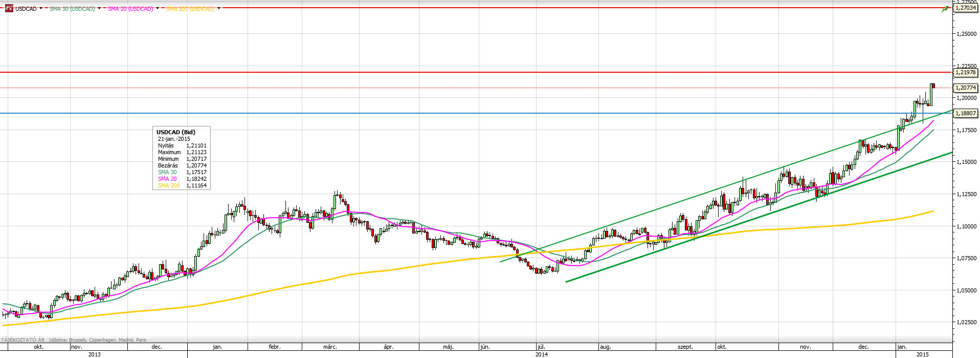Click the 1,05000 price axis label

966,290
